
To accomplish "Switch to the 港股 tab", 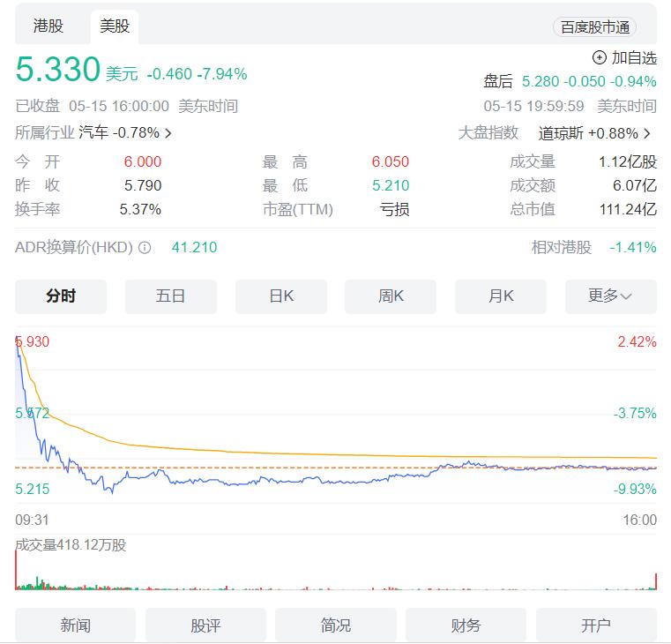I will 48,26.
